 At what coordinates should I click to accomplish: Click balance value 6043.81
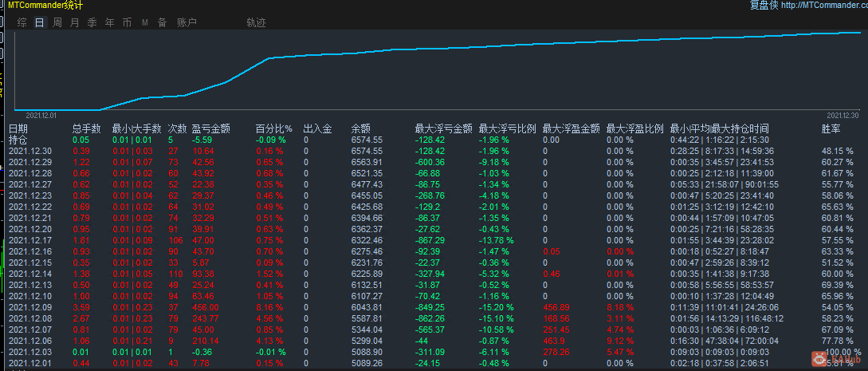pos(367,307)
